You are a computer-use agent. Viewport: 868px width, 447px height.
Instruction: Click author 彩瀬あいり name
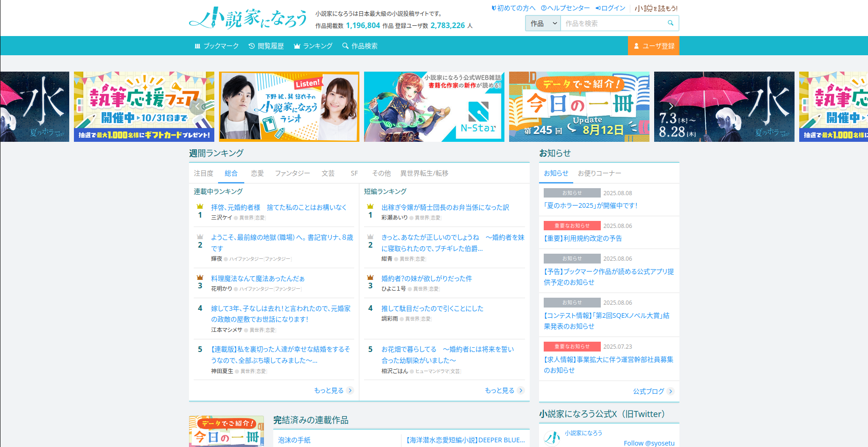[394, 218]
